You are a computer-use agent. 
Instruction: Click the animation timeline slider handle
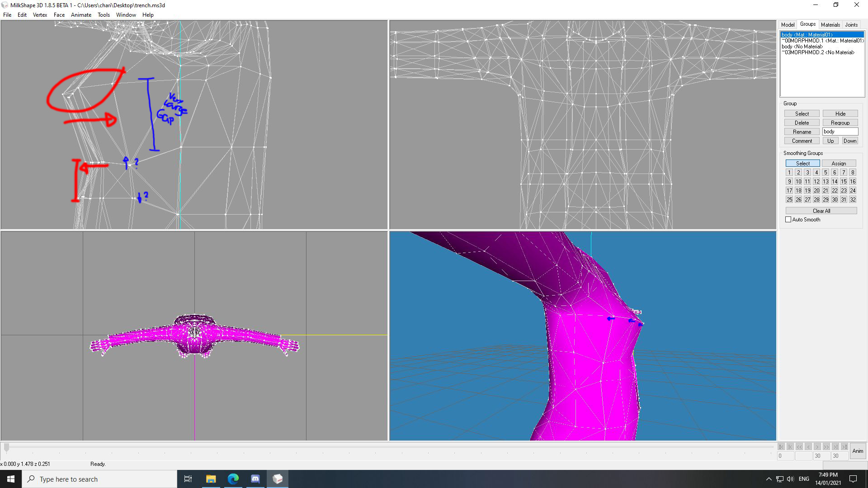pos(6,448)
